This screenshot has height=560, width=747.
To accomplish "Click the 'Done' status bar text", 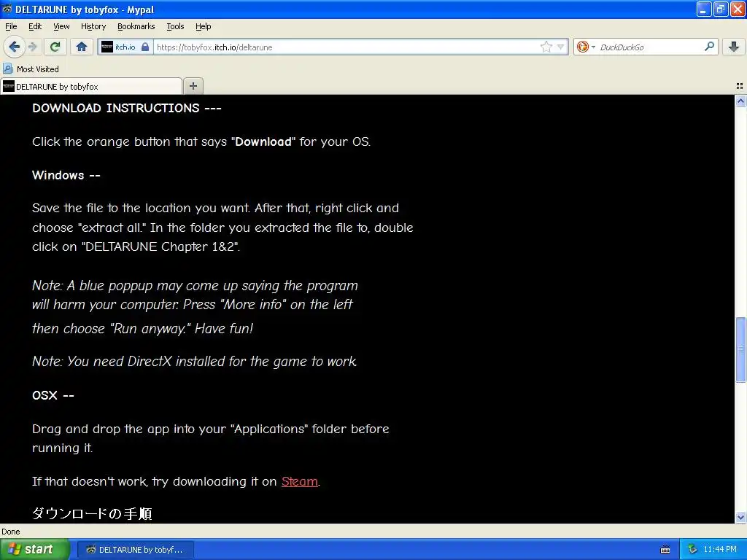I will coord(11,532).
